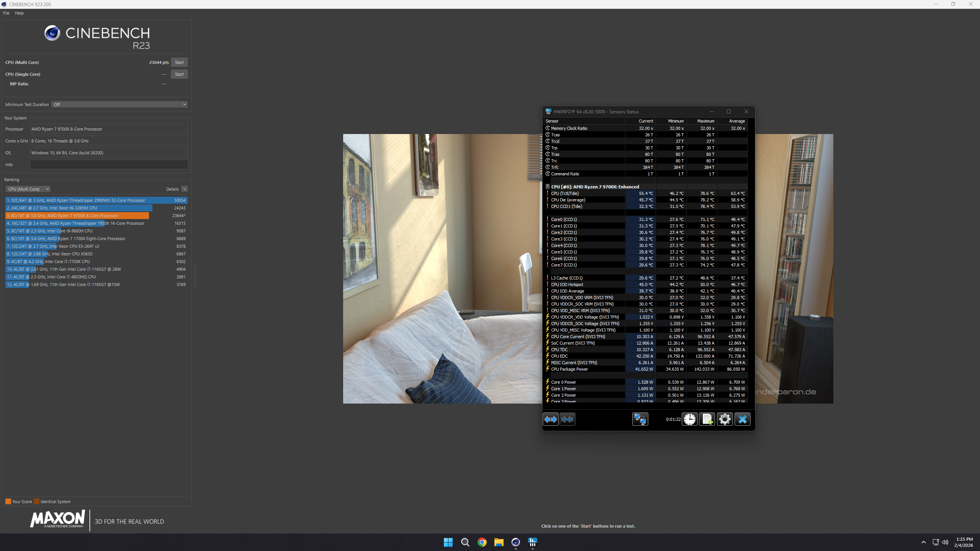
Task: Click the Sensor column header in HWiNFO
Action: [x=584, y=121]
